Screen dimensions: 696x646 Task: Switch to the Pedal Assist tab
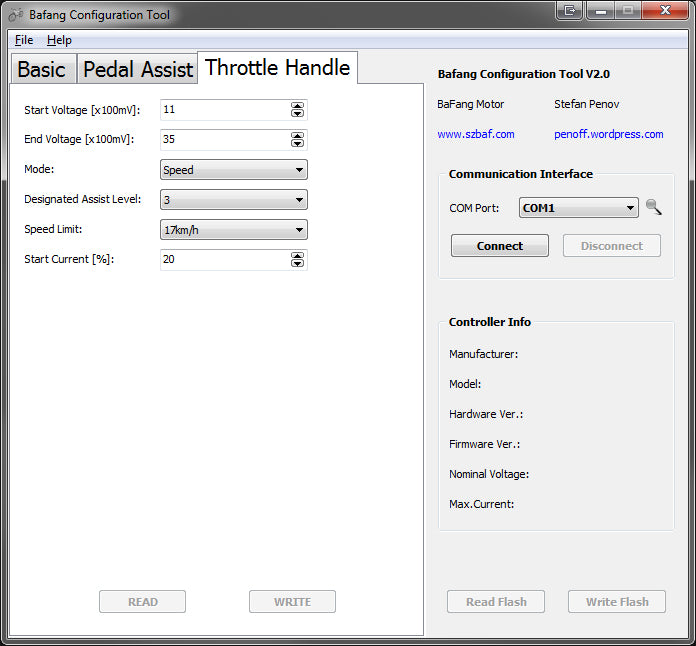(137, 70)
